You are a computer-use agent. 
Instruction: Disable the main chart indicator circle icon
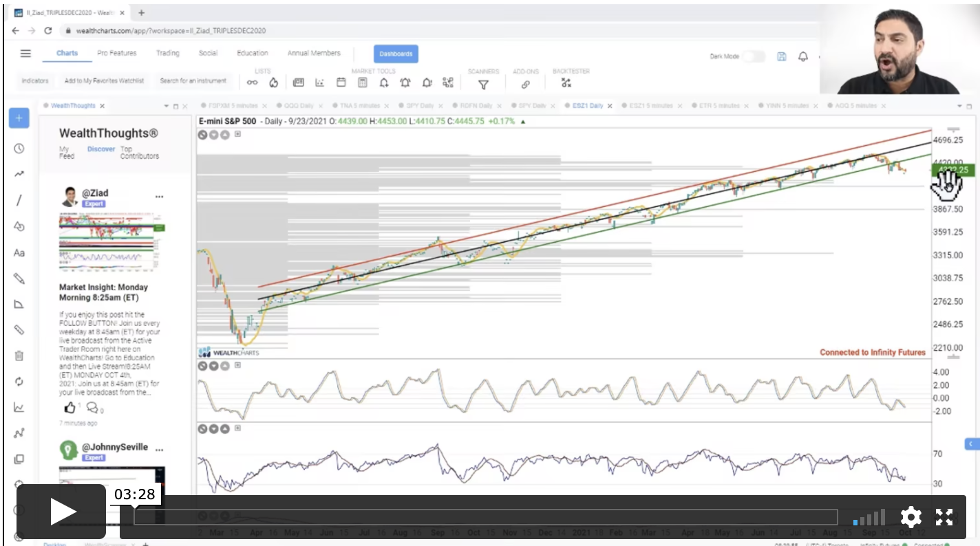coord(202,134)
